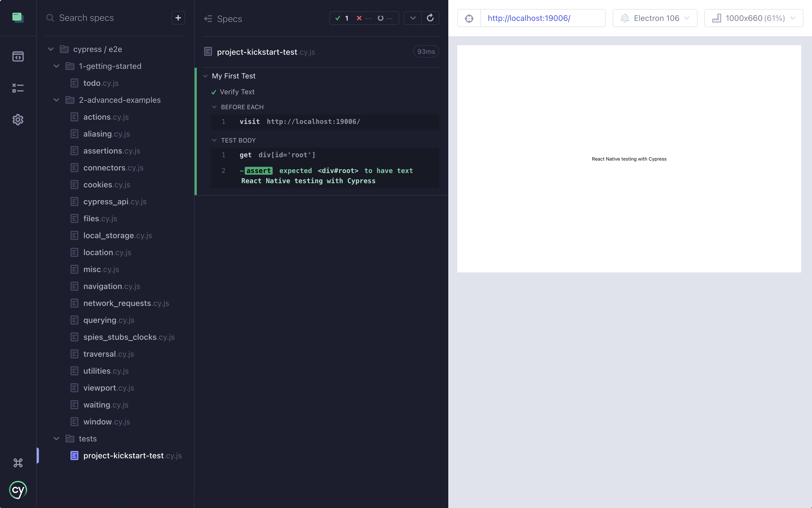The width and height of the screenshot is (812, 508).
Task: Click the passed tests checkmark counter
Action: (x=342, y=18)
